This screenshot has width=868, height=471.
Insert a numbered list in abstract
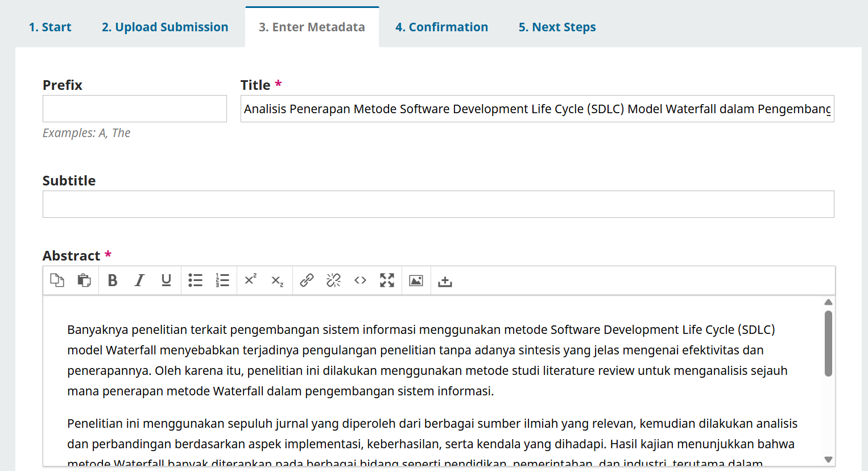click(222, 280)
